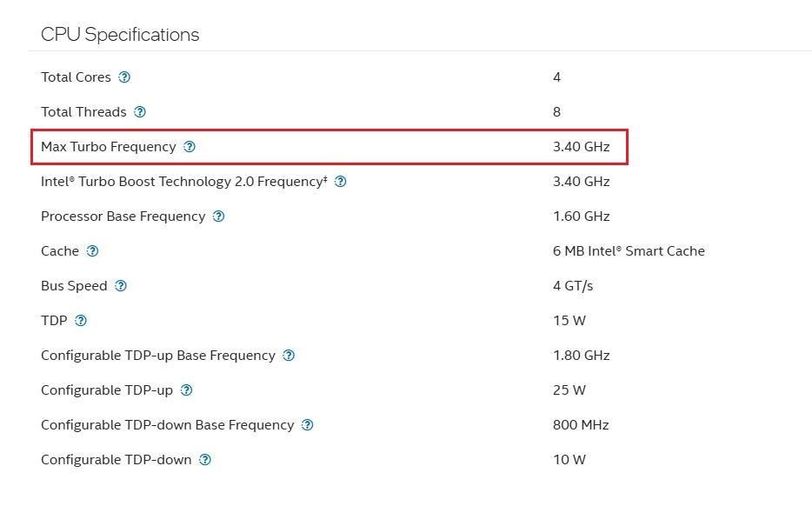
Task: Open the TDP help icon
Action: (x=81, y=321)
